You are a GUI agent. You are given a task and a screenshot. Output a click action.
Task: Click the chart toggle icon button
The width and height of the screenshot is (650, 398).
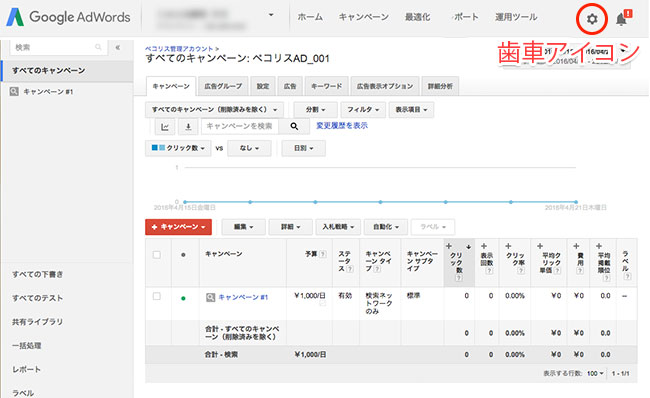click(165, 126)
